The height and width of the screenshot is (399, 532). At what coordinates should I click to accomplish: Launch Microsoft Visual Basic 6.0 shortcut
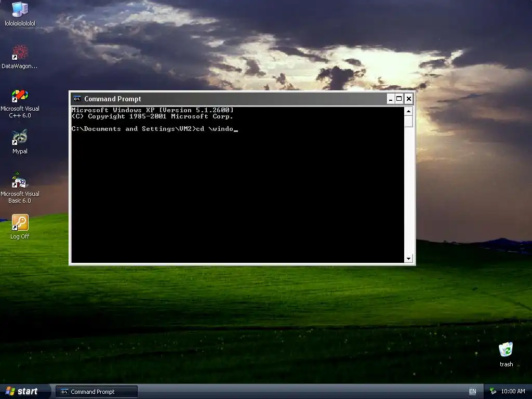20,188
